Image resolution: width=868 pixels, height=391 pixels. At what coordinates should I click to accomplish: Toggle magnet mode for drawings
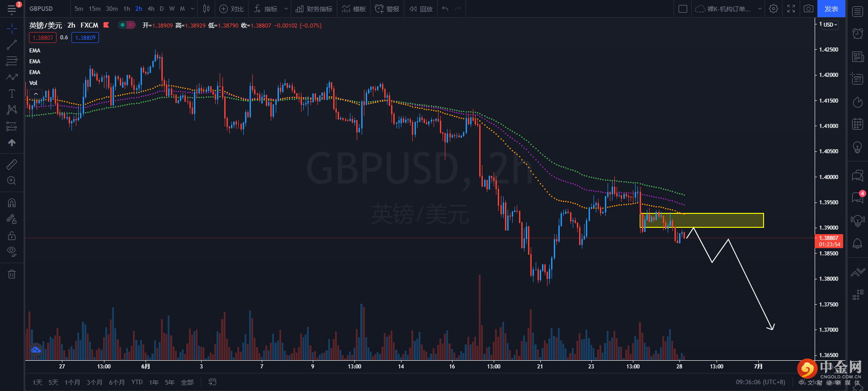(x=12, y=203)
